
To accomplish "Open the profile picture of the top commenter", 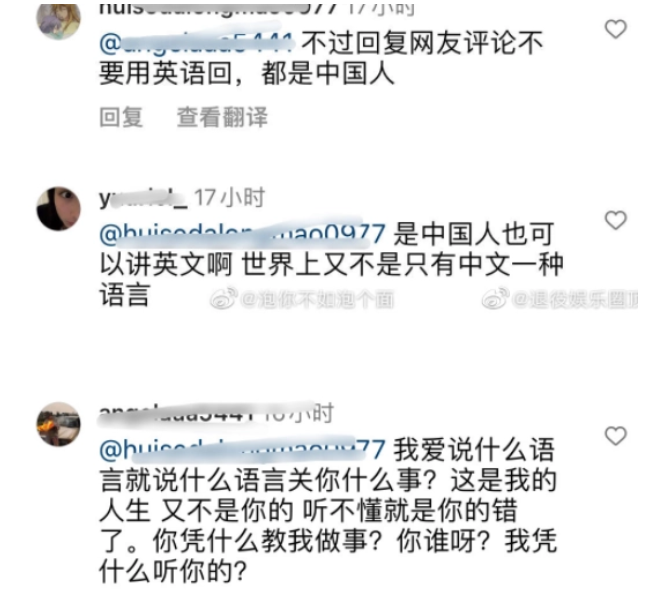I will tap(59, 21).
